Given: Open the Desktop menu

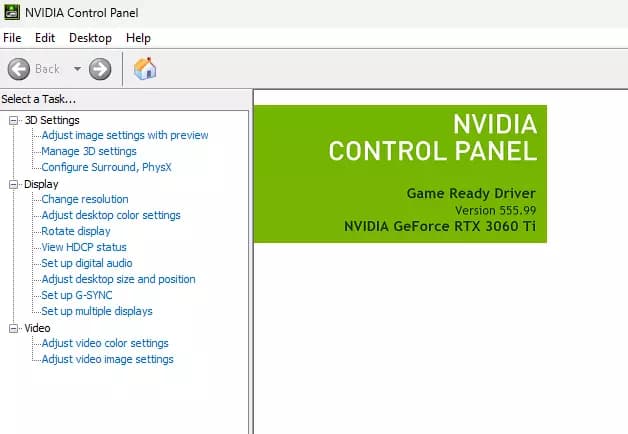Looking at the screenshot, I should (90, 38).
